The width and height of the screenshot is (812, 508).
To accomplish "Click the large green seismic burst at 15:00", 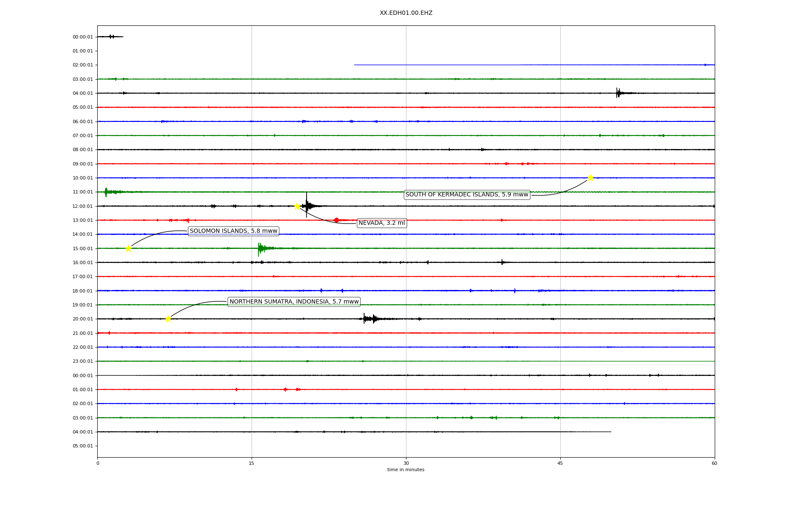I will pyautogui.click(x=261, y=248).
